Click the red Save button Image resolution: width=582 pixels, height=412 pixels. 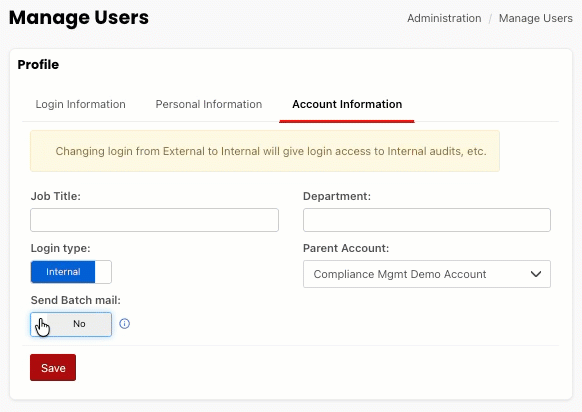pyautogui.click(x=53, y=367)
